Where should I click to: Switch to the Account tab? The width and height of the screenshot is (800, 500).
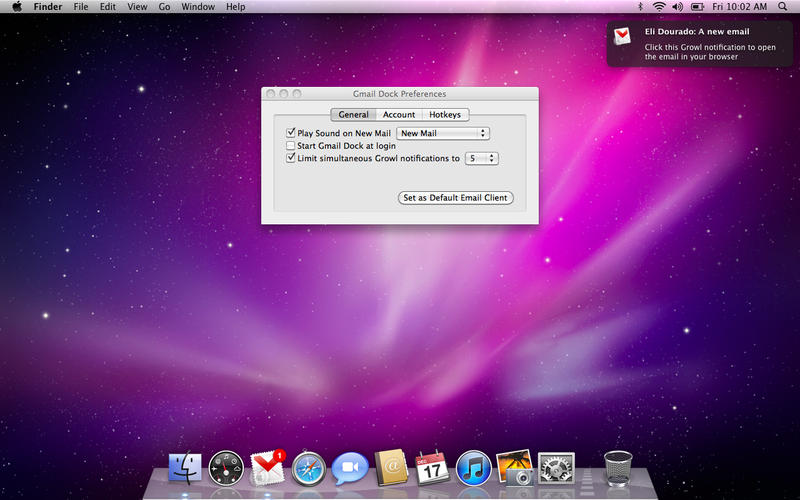pyautogui.click(x=399, y=115)
